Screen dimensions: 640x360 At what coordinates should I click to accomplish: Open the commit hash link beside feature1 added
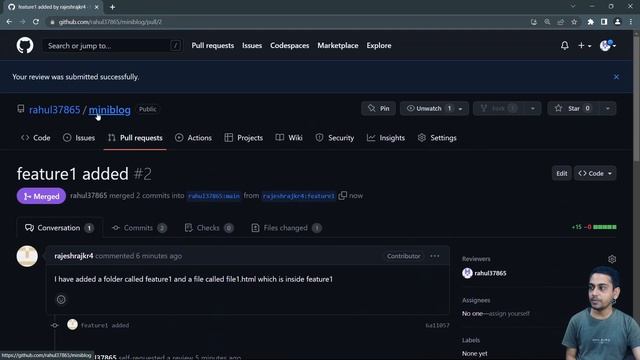coord(437,325)
